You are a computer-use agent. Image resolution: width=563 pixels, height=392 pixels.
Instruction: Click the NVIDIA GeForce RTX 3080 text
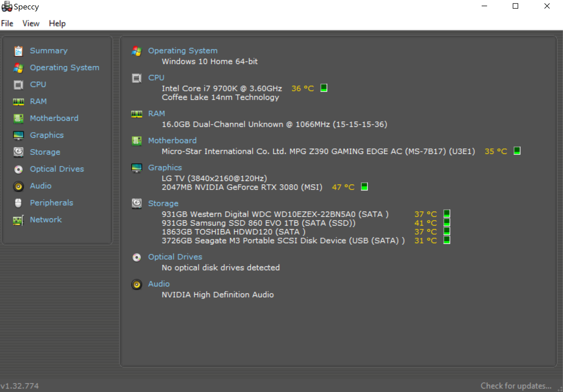[x=242, y=187]
